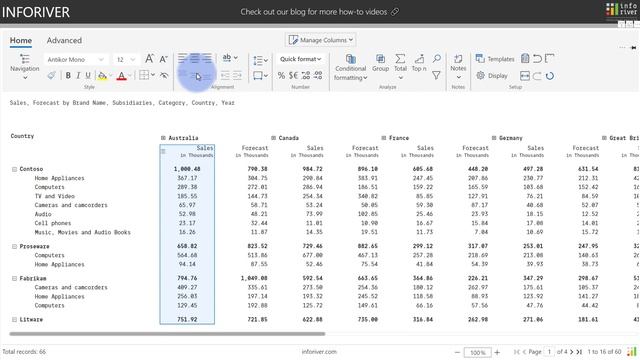Click the reset circular arrow icon
Screen dimensions: 640x360
(x=550, y=76)
